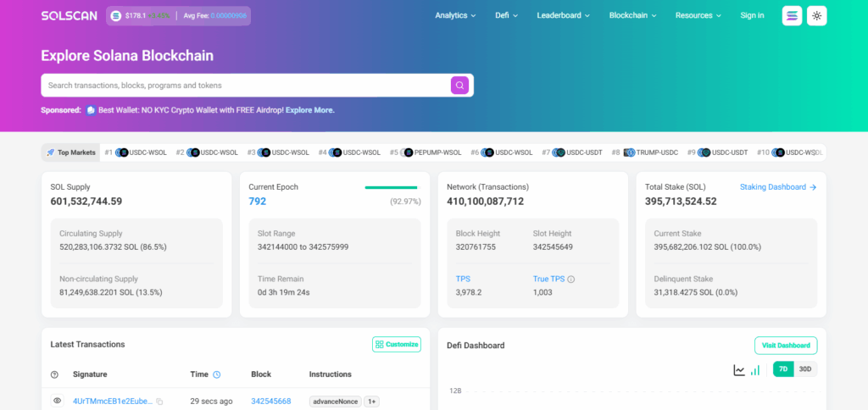
Task: Open the Defi dropdown menu
Action: (x=507, y=15)
